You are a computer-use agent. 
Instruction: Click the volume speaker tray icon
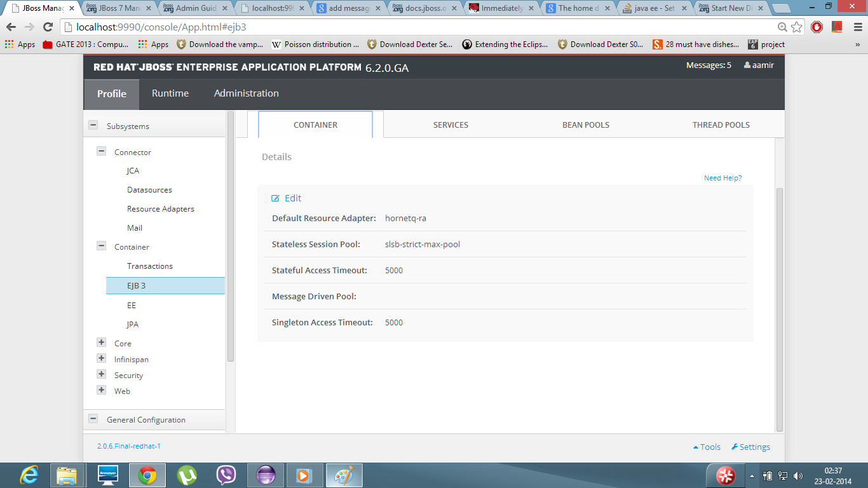pos(798,476)
